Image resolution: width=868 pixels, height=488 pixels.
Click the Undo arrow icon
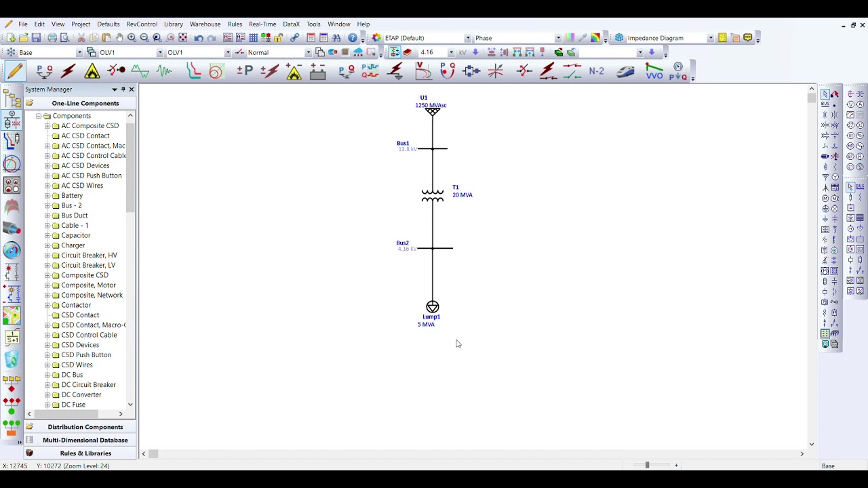pos(199,38)
